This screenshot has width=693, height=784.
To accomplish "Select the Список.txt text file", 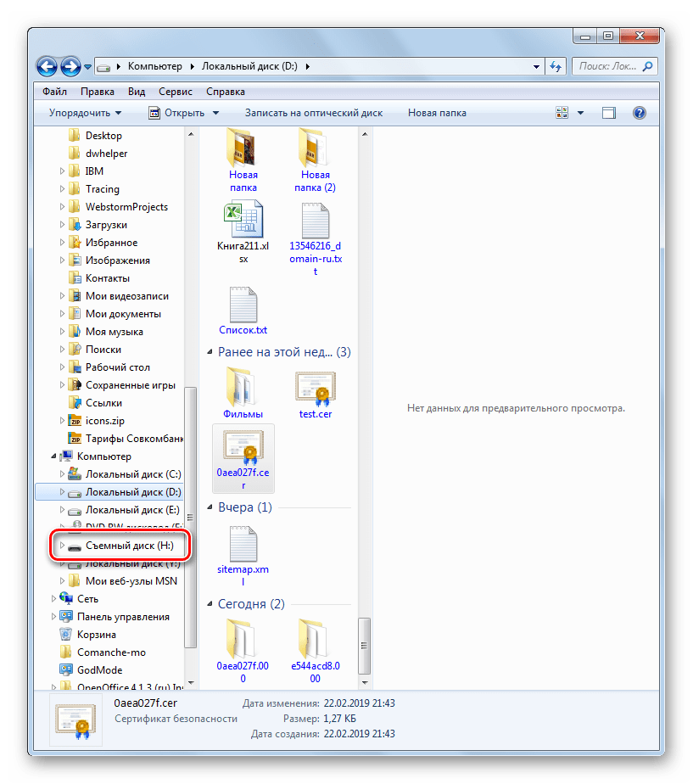I will (243, 305).
